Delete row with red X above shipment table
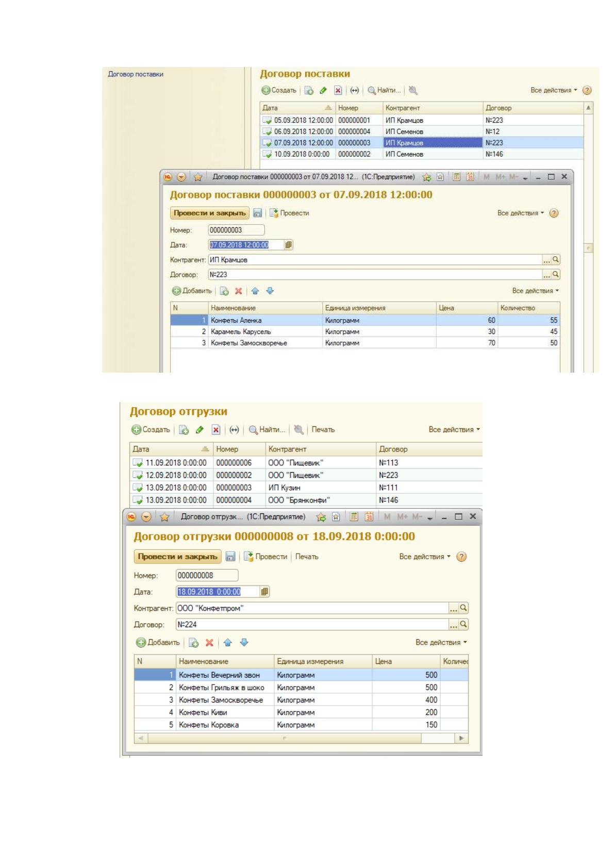The image size is (614, 868). point(209,643)
